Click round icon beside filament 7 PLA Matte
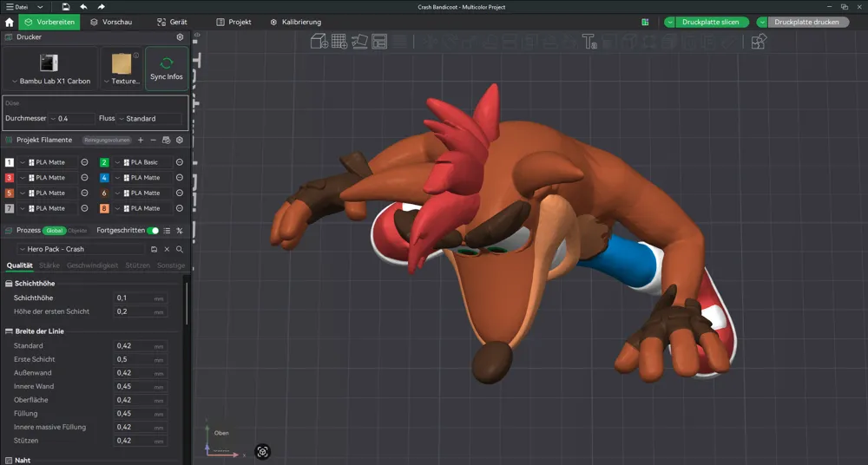 (x=85, y=208)
